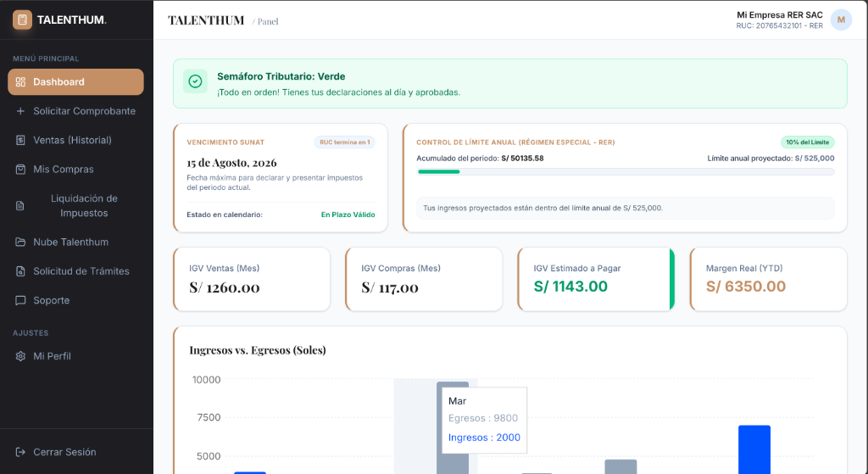Click the 'S/ 1143.00' green value
The height and width of the screenshot is (474, 868).
(x=570, y=287)
